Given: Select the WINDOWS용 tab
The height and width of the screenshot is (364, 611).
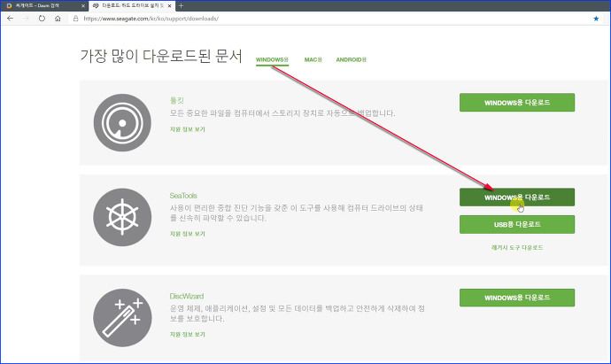Looking at the screenshot, I should point(272,59).
